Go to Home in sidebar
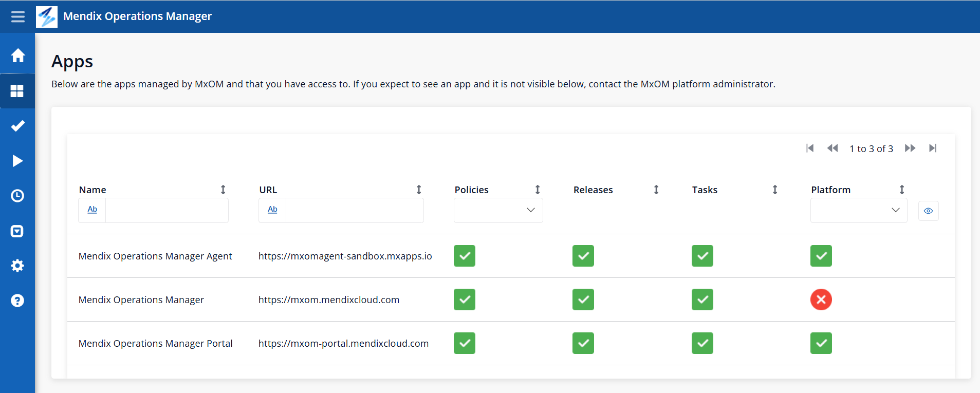 [18, 55]
